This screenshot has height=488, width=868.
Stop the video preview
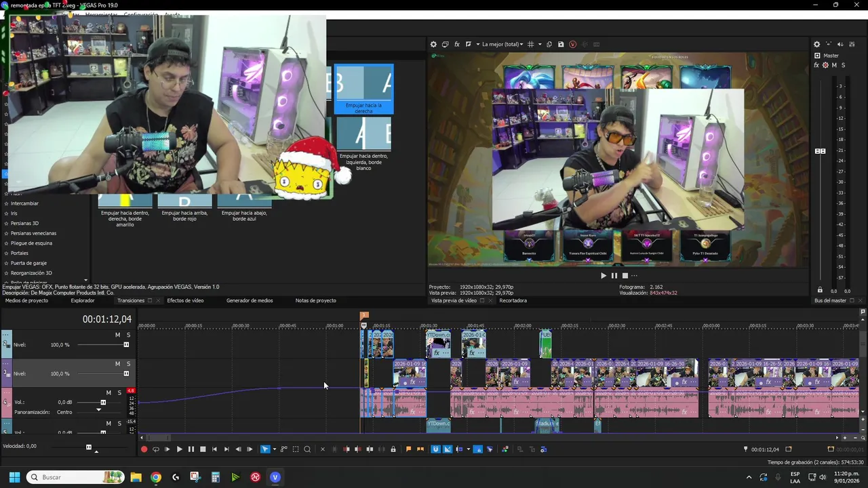[x=625, y=276]
